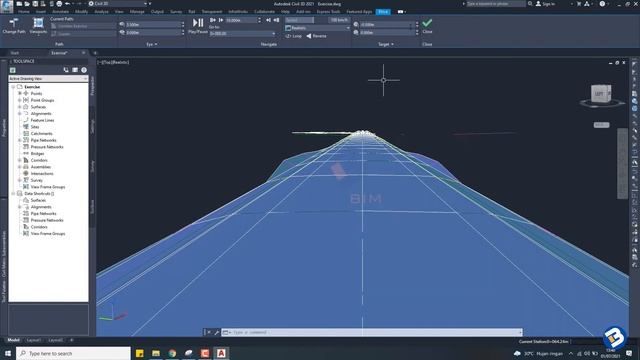Expand the Corridors tree node

(x=20, y=160)
